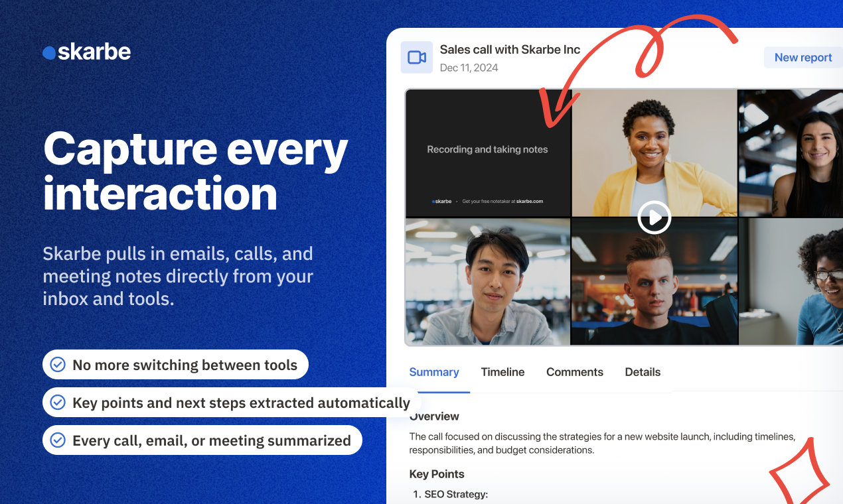Show the Details tab
The width and height of the screenshot is (843, 504).
(643, 372)
